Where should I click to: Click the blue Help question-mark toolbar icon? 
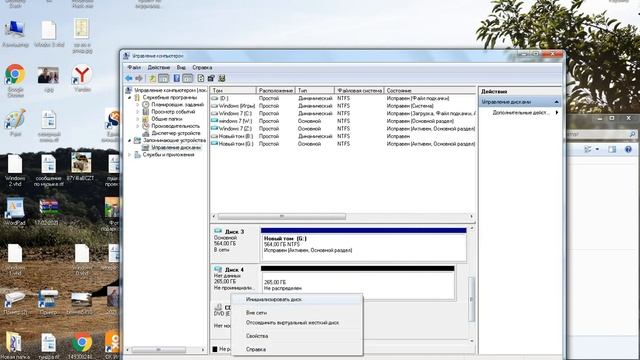(176, 78)
